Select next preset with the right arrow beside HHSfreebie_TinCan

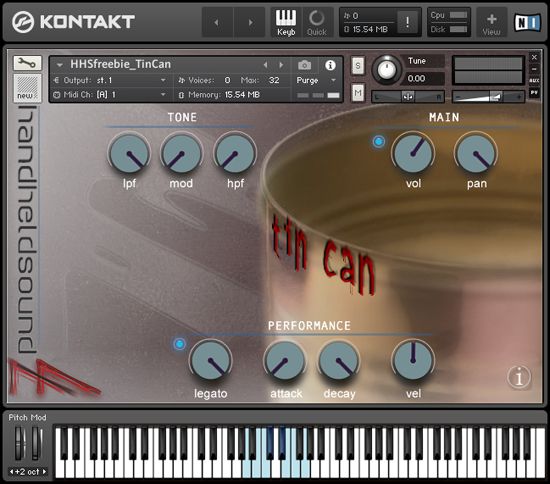281,65
